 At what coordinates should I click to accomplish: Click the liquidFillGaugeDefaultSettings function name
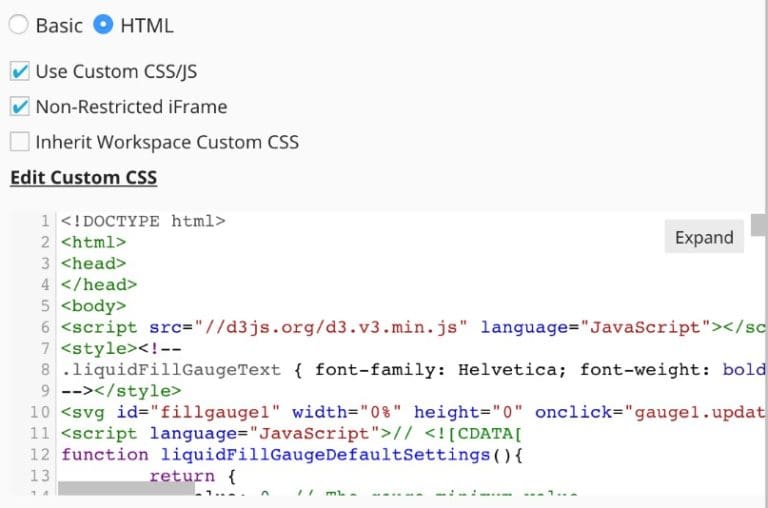click(x=326, y=455)
